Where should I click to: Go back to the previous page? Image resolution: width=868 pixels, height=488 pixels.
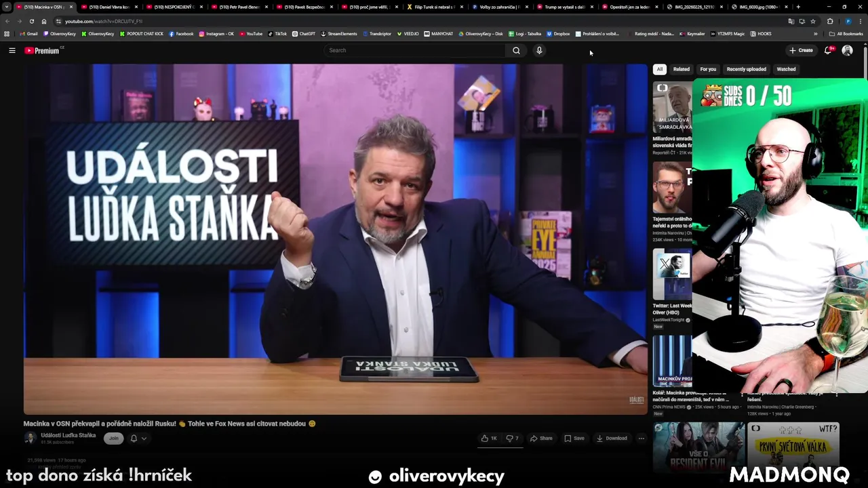point(7,21)
